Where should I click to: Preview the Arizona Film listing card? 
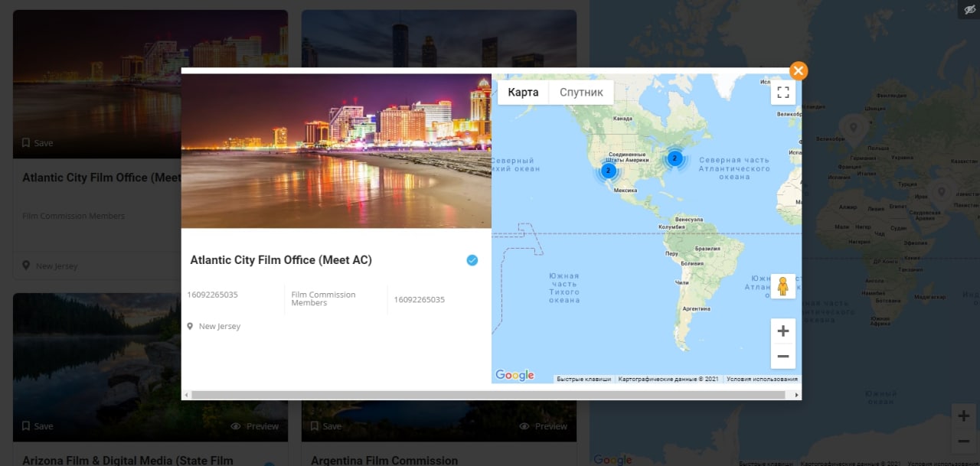tap(255, 426)
